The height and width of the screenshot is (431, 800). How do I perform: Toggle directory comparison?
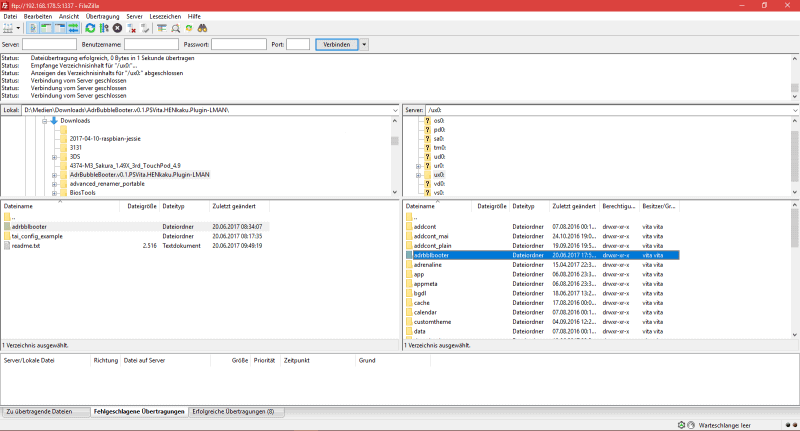(176, 28)
